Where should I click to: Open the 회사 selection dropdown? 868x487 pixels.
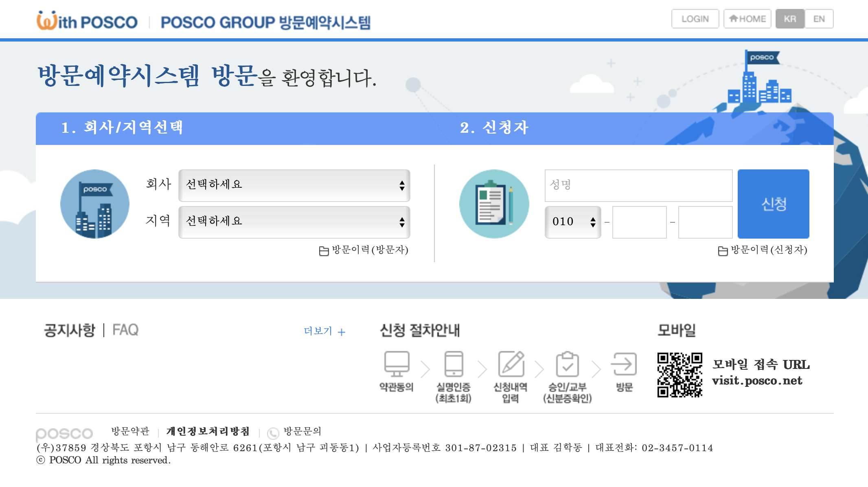(294, 186)
